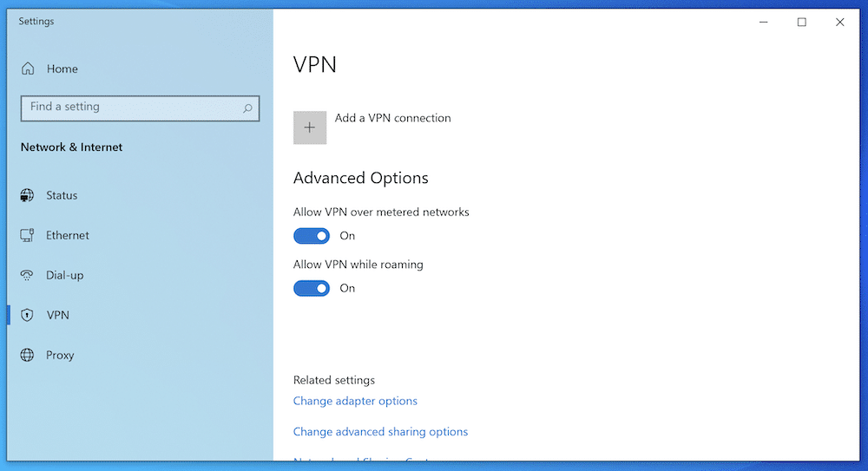Click the Home house icon
This screenshot has height=471, width=868.
[28, 69]
